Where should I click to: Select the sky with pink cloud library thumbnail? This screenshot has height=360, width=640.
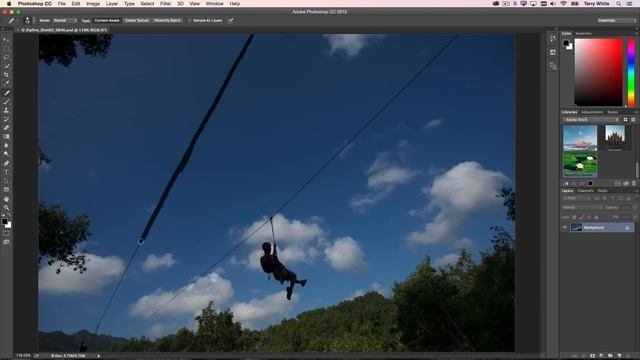[x=580, y=138]
